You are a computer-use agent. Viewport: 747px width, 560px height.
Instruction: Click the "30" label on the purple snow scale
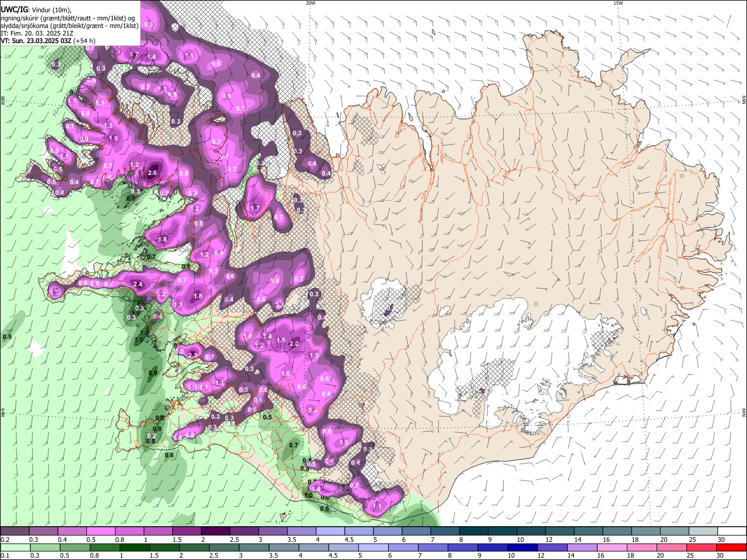[721, 540]
